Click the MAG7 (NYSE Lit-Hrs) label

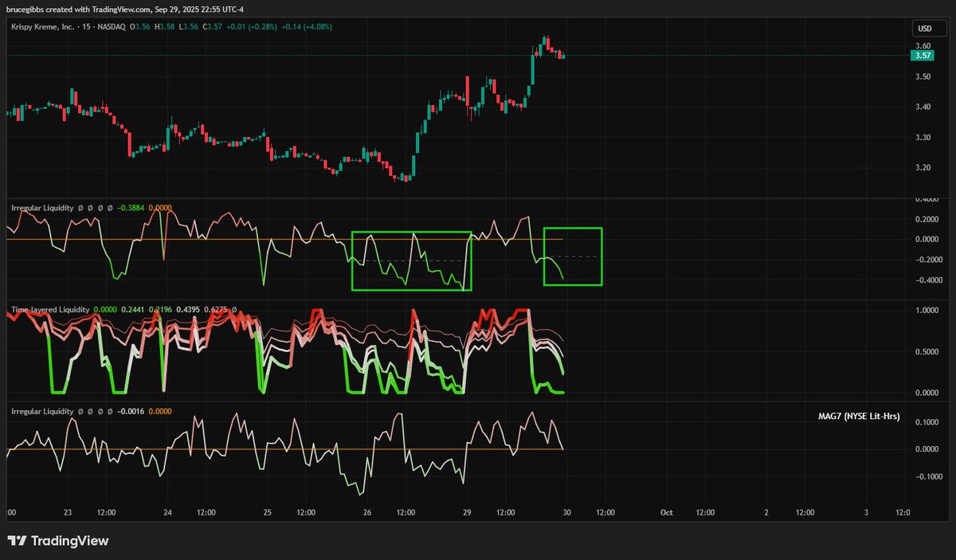pyautogui.click(x=859, y=416)
